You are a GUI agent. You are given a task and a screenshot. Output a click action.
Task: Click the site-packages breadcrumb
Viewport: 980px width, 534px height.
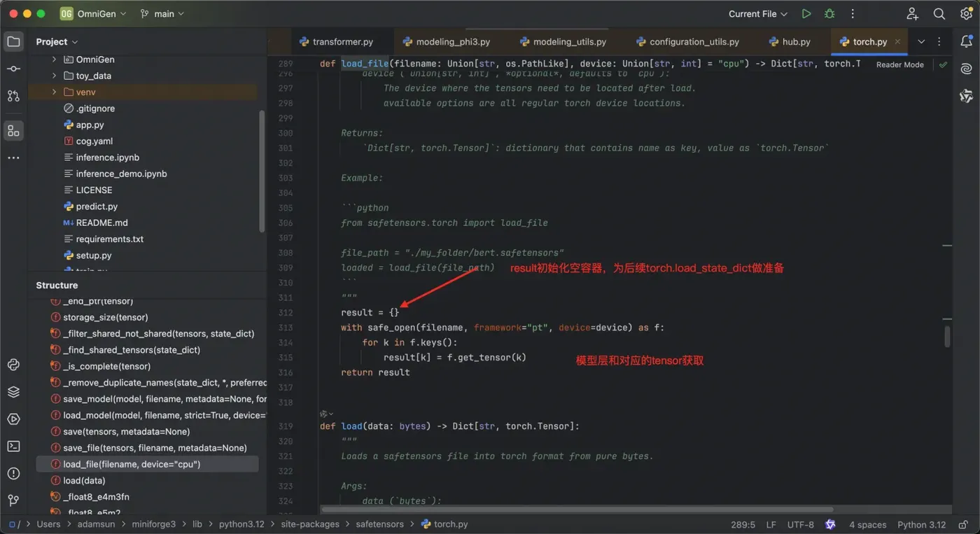310,524
